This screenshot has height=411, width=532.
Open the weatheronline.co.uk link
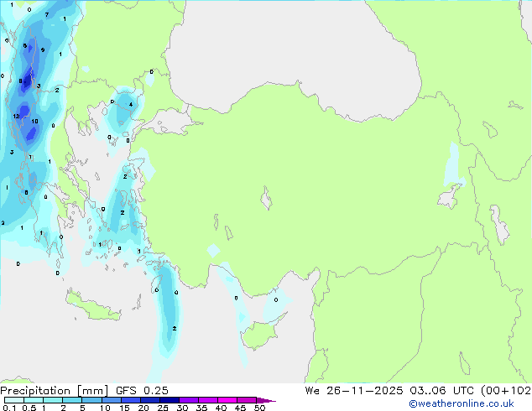click(462, 403)
